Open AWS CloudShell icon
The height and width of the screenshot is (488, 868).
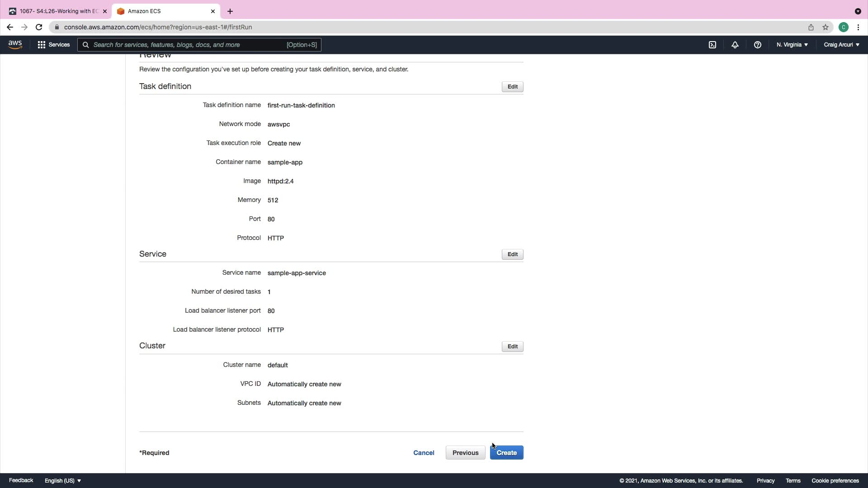click(712, 45)
